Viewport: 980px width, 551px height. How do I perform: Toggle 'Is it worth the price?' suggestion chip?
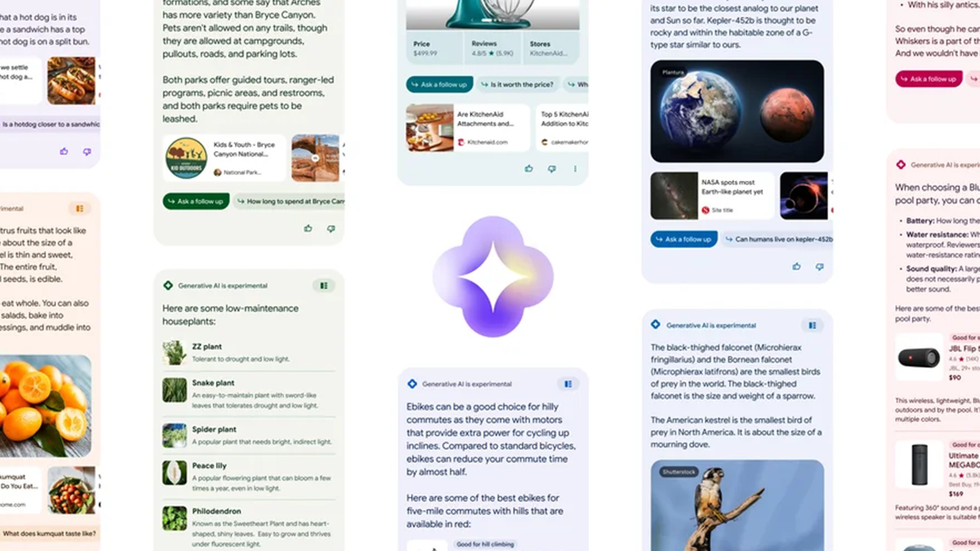pos(517,84)
